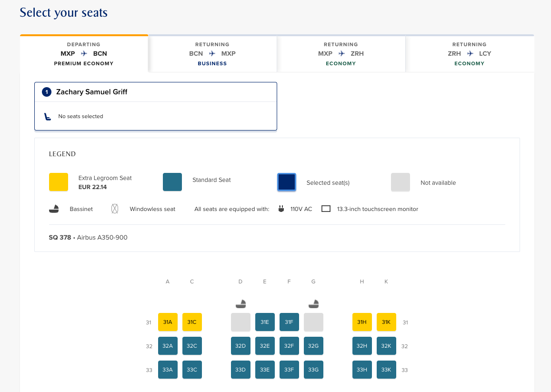Image resolution: width=551 pixels, height=392 pixels.
Task: Click the Bassinet legend icon
Action: (54, 209)
